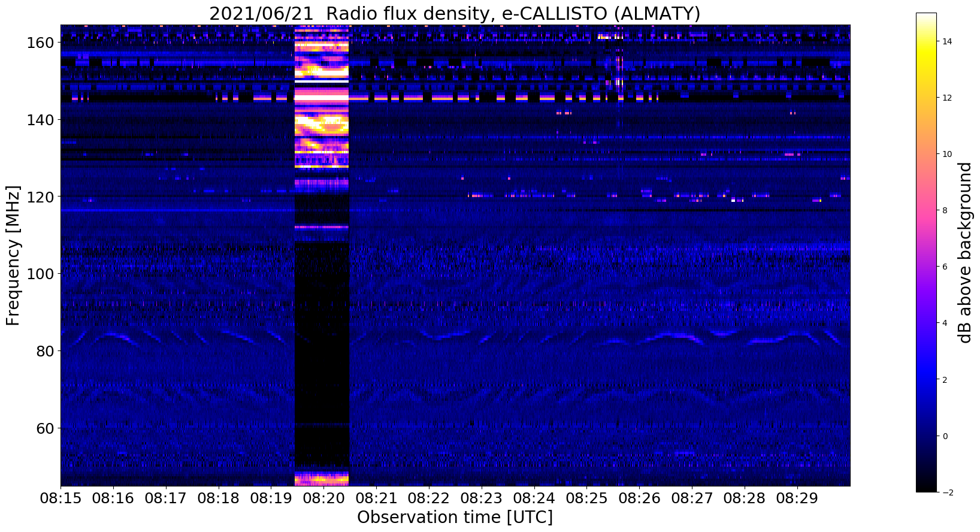Click the 160 frequency tick label
Image resolution: width=980 pixels, height=532 pixels.
coord(41,43)
